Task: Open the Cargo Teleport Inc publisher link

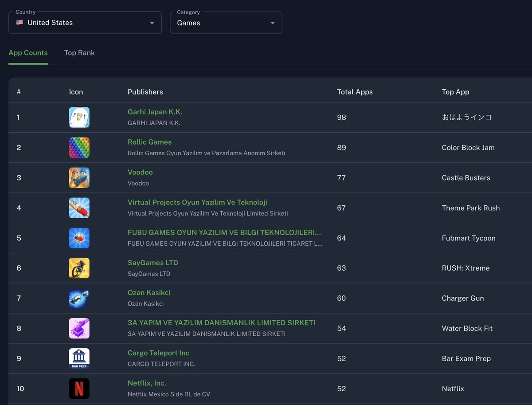Action: [x=158, y=353]
